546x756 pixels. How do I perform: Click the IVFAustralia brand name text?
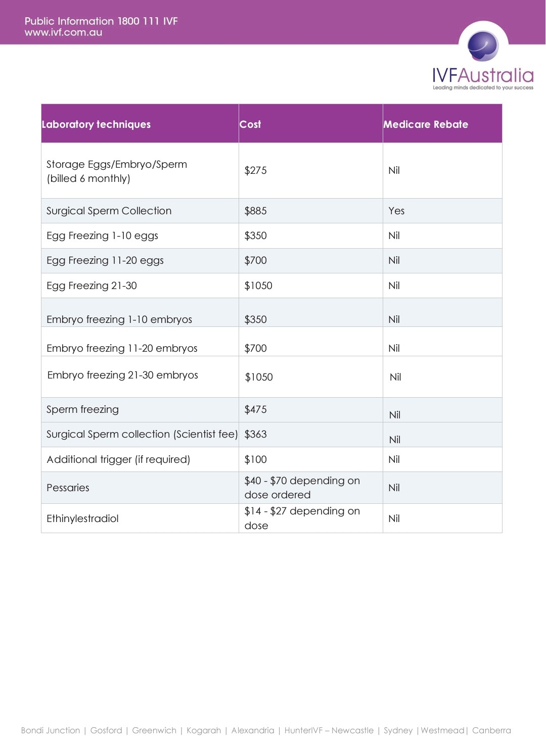483,75
